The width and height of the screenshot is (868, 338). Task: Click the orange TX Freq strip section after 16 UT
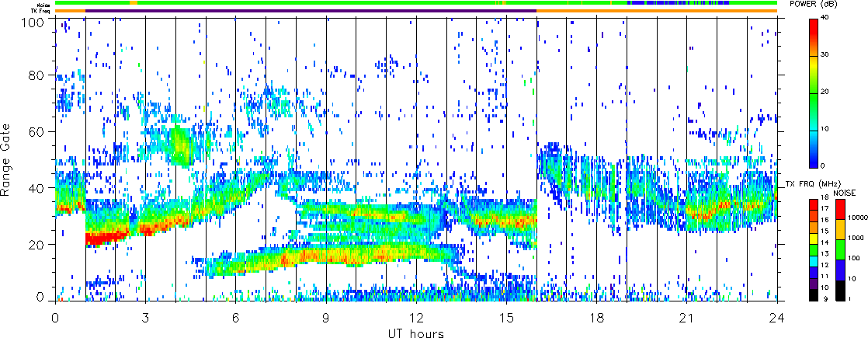[x=657, y=11]
